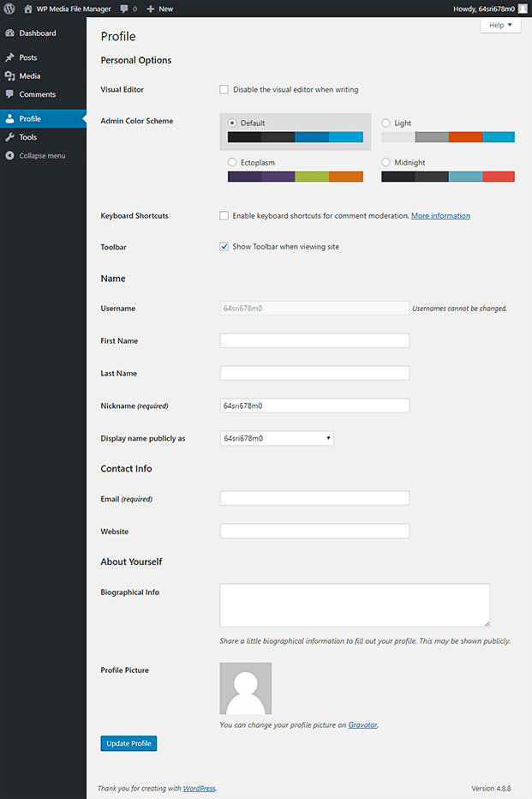
Task: Click the Media library icon
Action: 11,75
